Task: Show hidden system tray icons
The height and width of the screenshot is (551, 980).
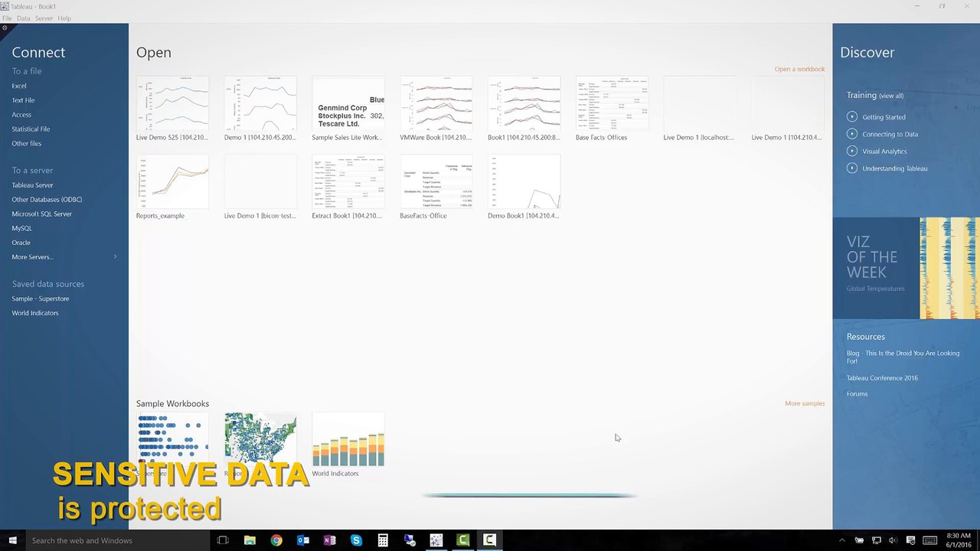Action: point(841,540)
